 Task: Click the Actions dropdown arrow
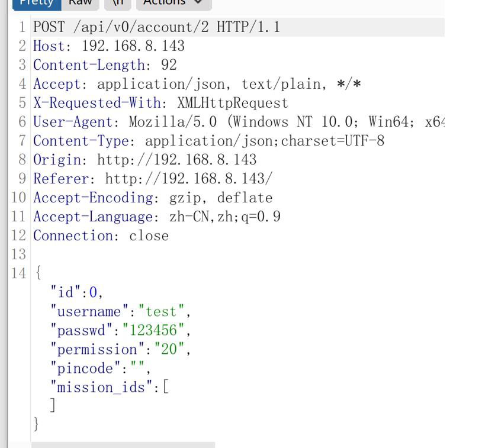click(198, 2)
